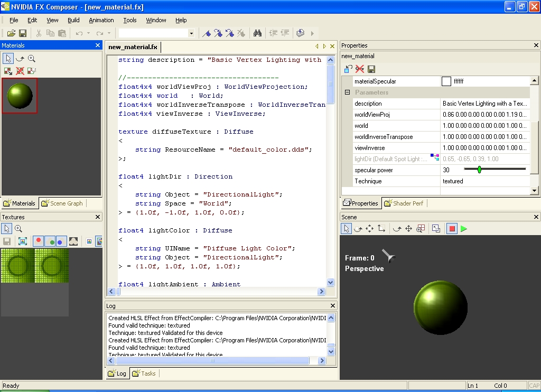Open the Redo history dropdown arrow
The height and width of the screenshot is (392, 541).
[x=109, y=33]
